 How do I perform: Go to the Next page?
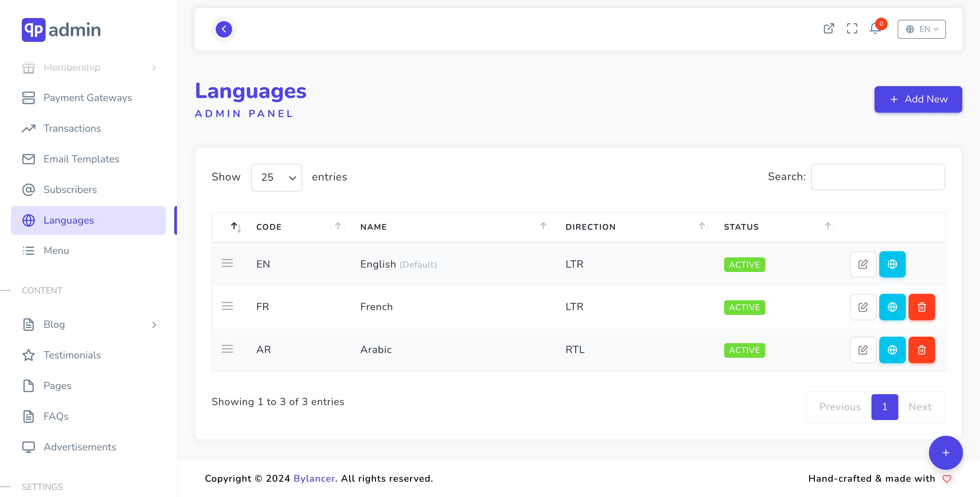pyautogui.click(x=920, y=407)
